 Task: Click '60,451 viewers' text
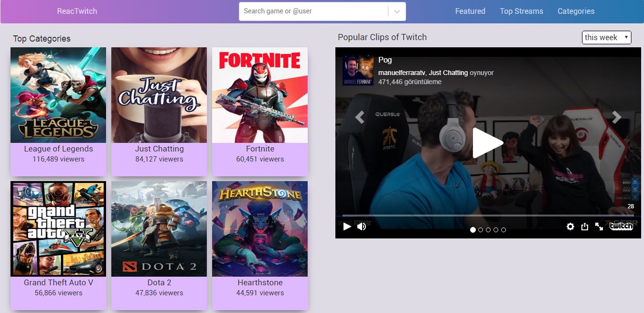click(x=260, y=159)
